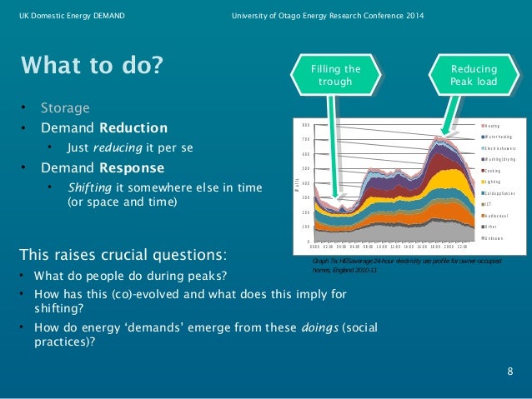Click the 'Just reducing it per se' sub-bullet
Viewport: 532px width, 399px height.
click(130, 147)
